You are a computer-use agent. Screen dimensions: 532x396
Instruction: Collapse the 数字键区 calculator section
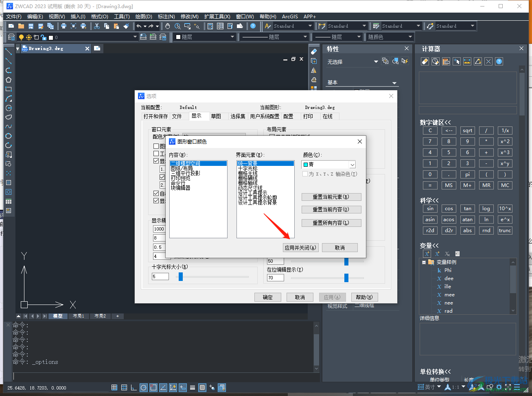(435, 122)
